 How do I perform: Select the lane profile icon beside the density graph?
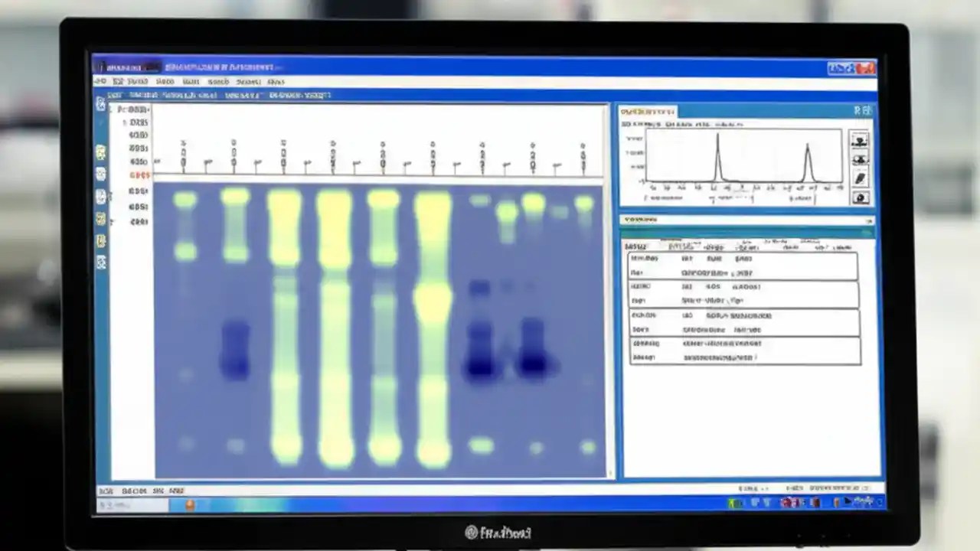[861, 140]
